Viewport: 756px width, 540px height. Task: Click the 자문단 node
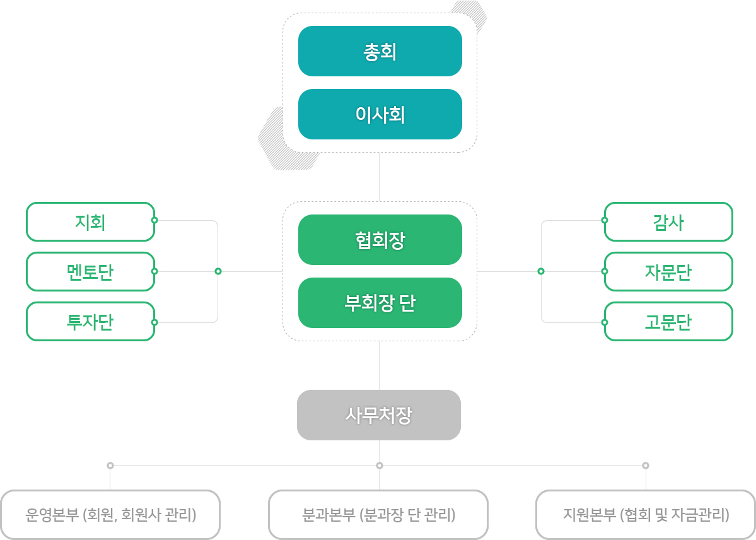668,272
